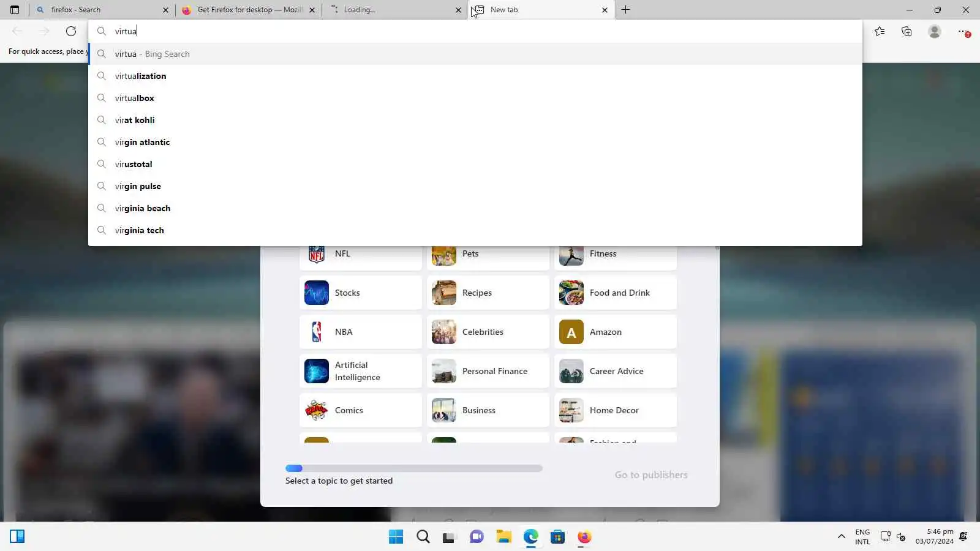Reload the page with the refresh icon

click(x=71, y=31)
